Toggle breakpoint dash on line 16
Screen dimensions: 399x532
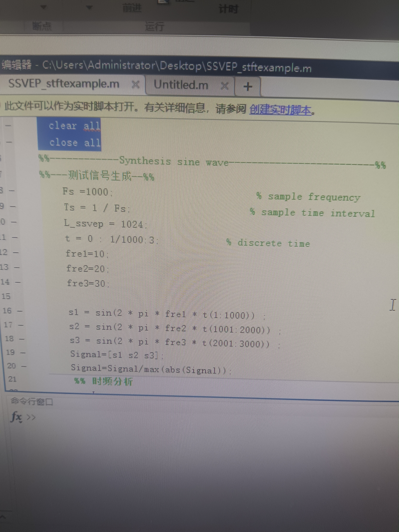tap(20, 311)
